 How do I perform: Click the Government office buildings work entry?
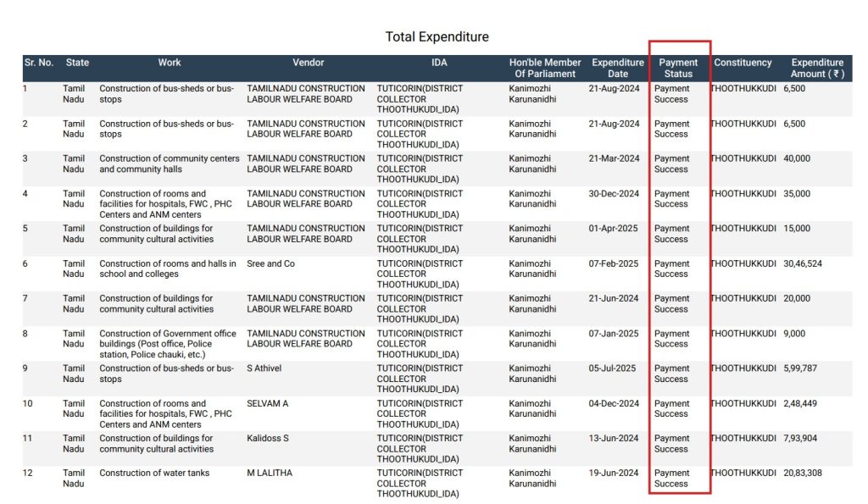[x=168, y=344]
